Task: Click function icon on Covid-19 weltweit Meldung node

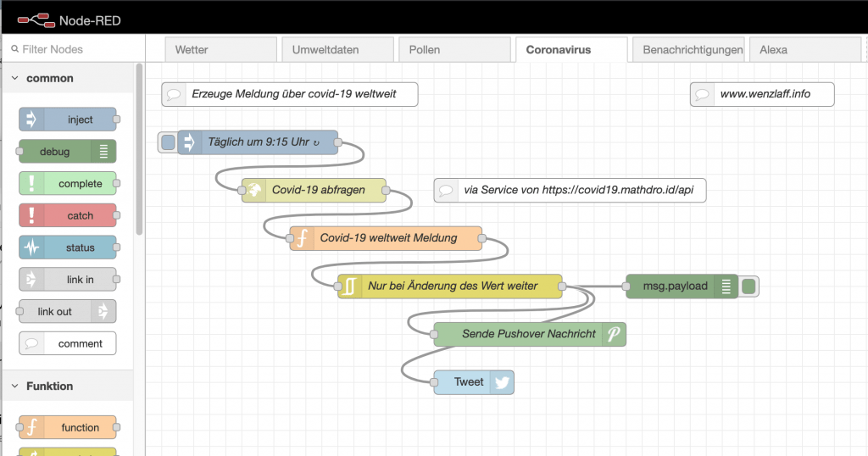Action: 302,238
